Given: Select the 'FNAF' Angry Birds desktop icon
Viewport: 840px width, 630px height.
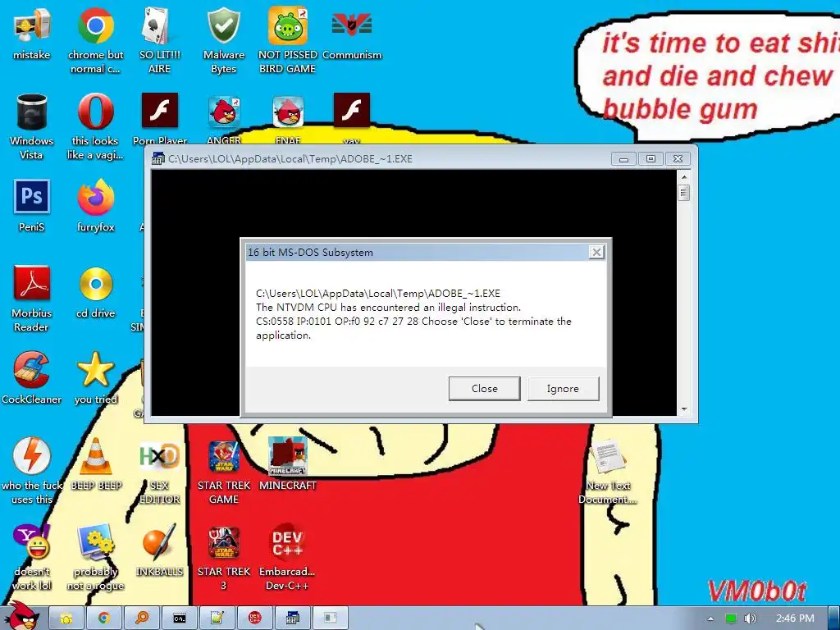Looking at the screenshot, I should (x=288, y=112).
